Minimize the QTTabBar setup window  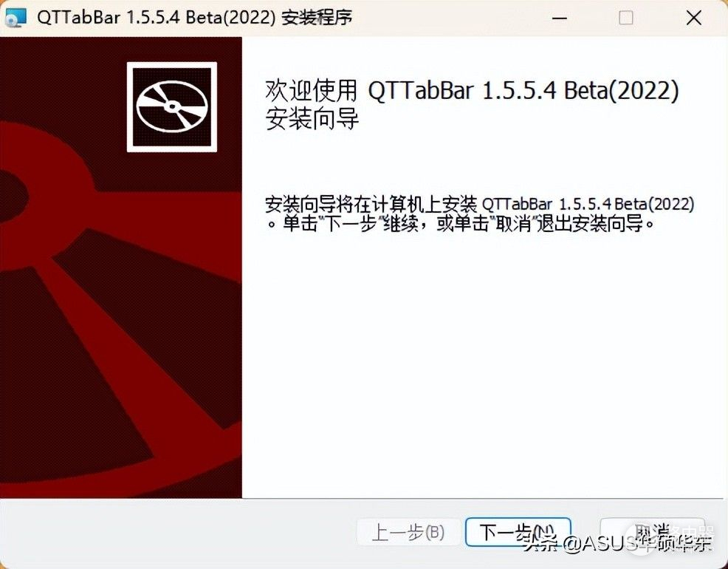[560, 18]
